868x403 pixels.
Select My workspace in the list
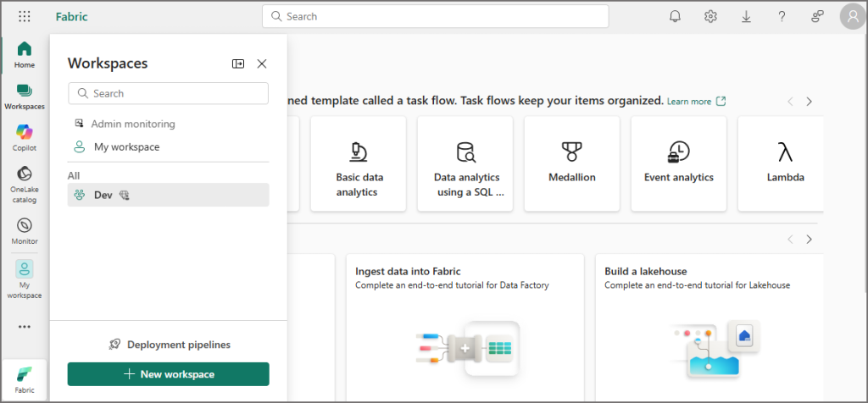coord(126,147)
